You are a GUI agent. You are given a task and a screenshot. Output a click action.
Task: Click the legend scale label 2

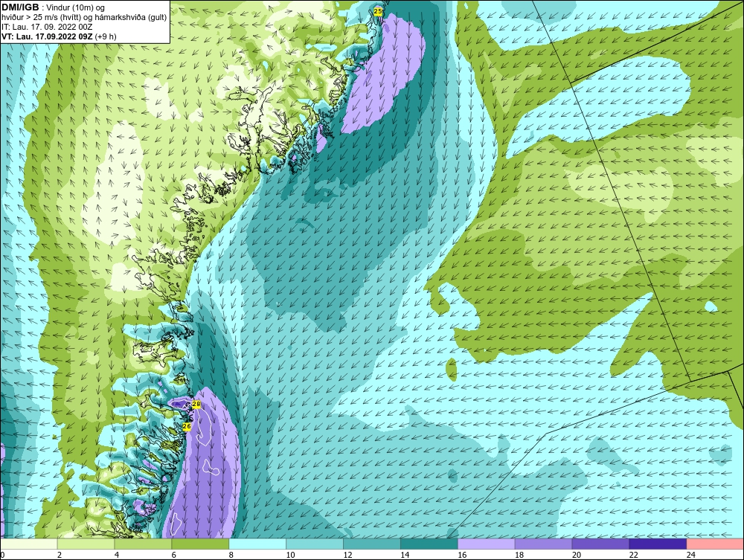coord(60,555)
